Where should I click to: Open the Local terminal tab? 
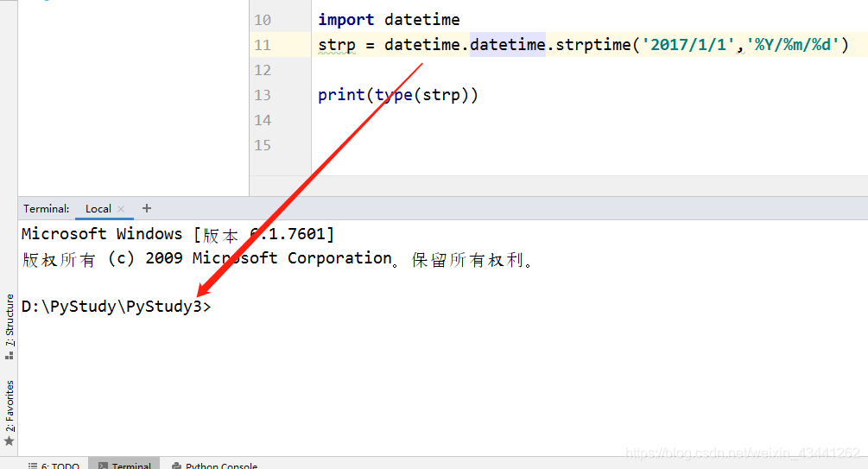pyautogui.click(x=98, y=209)
